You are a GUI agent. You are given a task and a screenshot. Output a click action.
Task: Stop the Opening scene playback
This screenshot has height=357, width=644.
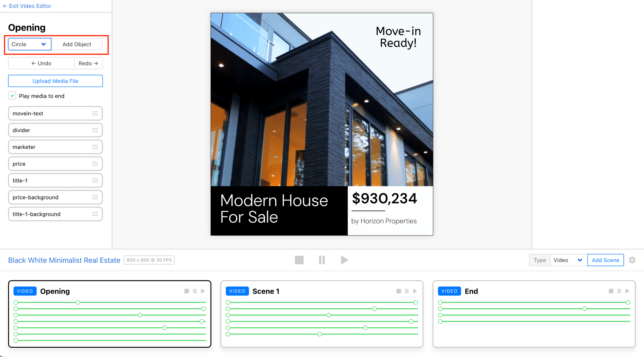pos(186,291)
